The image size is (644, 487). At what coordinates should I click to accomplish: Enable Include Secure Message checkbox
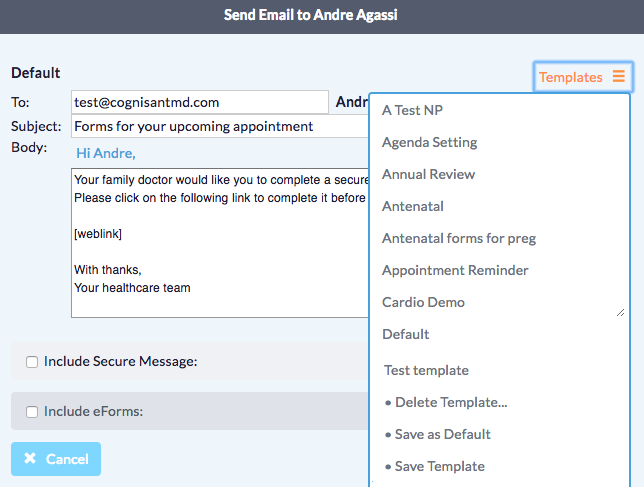tap(32, 362)
